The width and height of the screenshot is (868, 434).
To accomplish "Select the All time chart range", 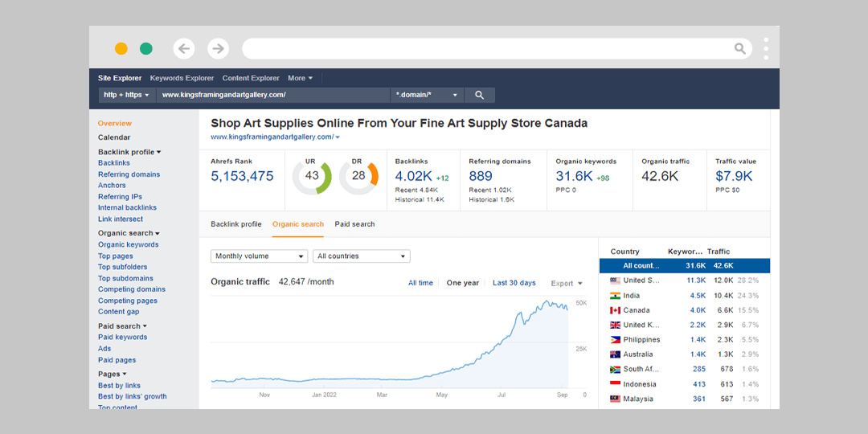I will point(420,283).
